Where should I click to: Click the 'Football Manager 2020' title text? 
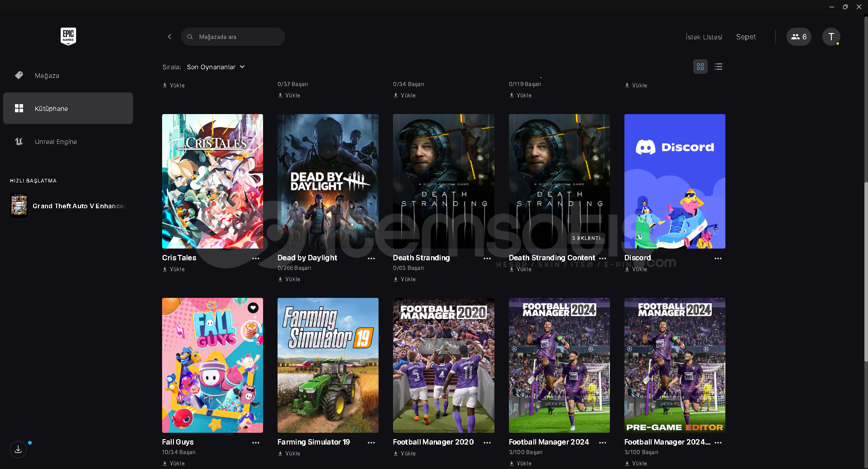tap(433, 442)
